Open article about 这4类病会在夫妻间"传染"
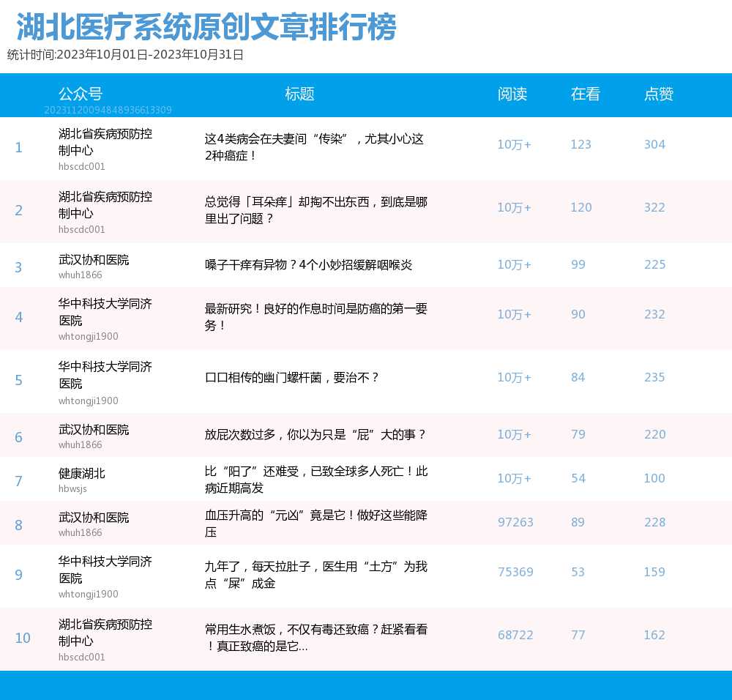Screen dimensions: 732x700 pyautogui.click(x=315, y=147)
